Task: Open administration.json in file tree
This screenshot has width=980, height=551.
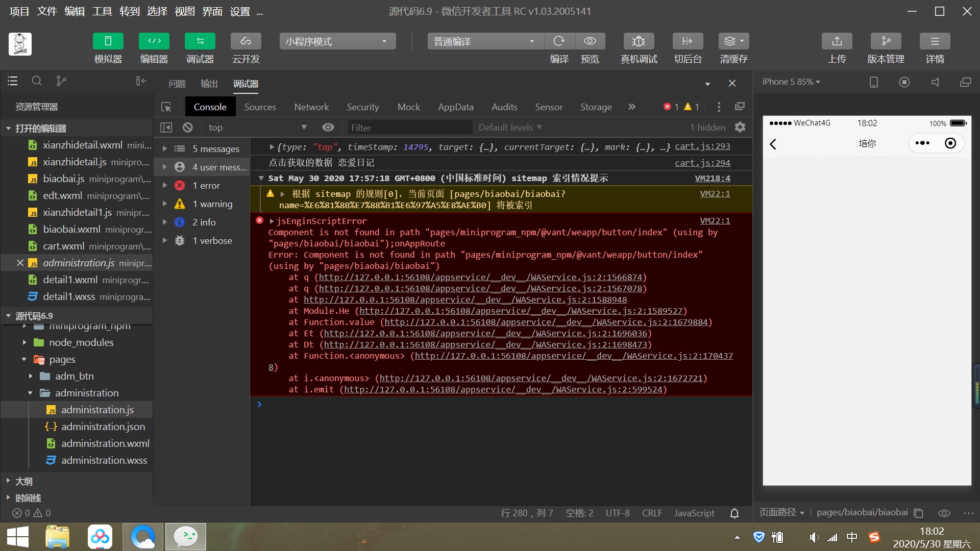Action: (x=103, y=427)
